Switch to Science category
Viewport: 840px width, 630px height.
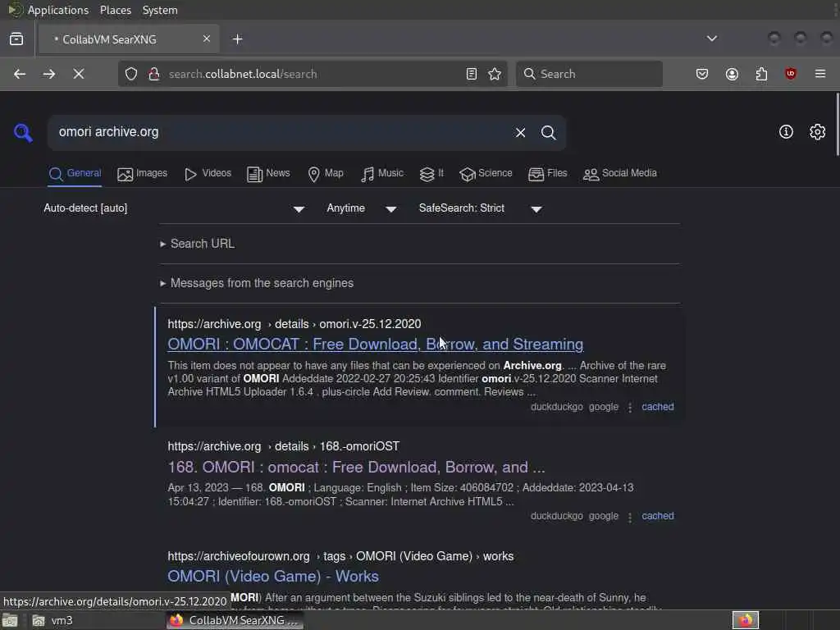coord(486,174)
